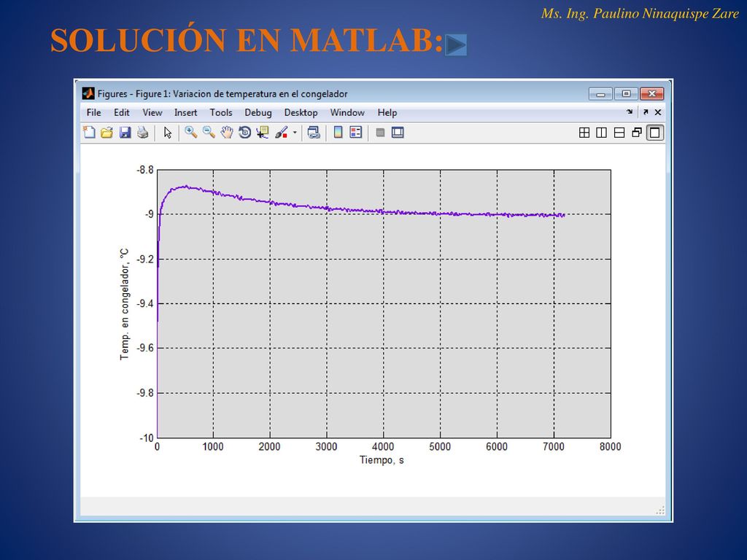Close the docked figure with small X
Image resolution: width=747 pixels, height=560 pixels.
[658, 112]
